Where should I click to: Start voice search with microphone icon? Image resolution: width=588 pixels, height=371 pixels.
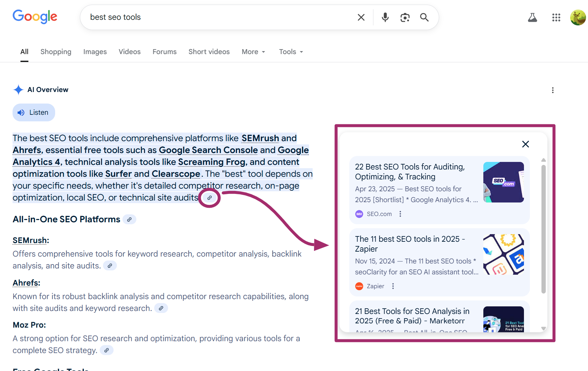click(385, 17)
